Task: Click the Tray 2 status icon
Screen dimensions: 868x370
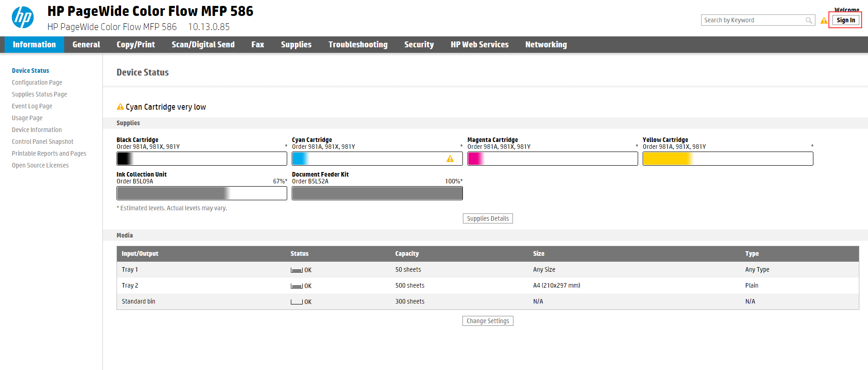Action: (297, 286)
